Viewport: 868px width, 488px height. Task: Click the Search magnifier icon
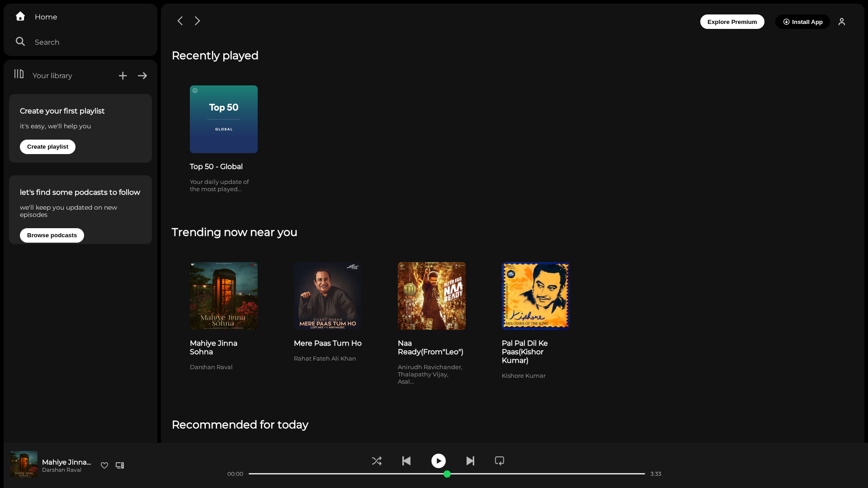point(20,42)
